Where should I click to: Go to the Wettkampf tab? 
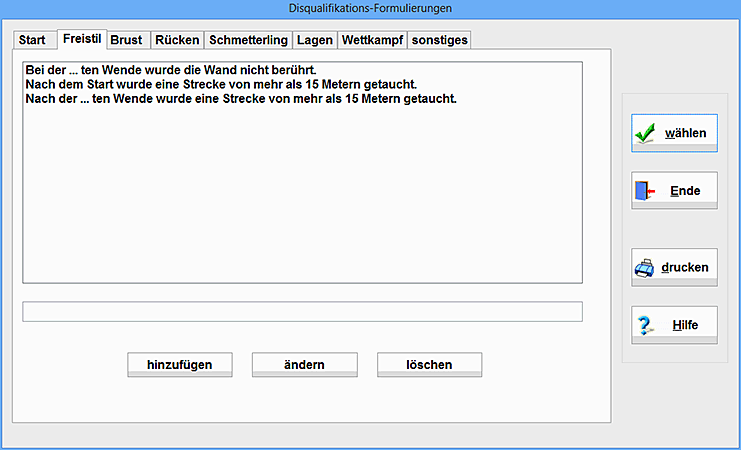click(x=372, y=40)
